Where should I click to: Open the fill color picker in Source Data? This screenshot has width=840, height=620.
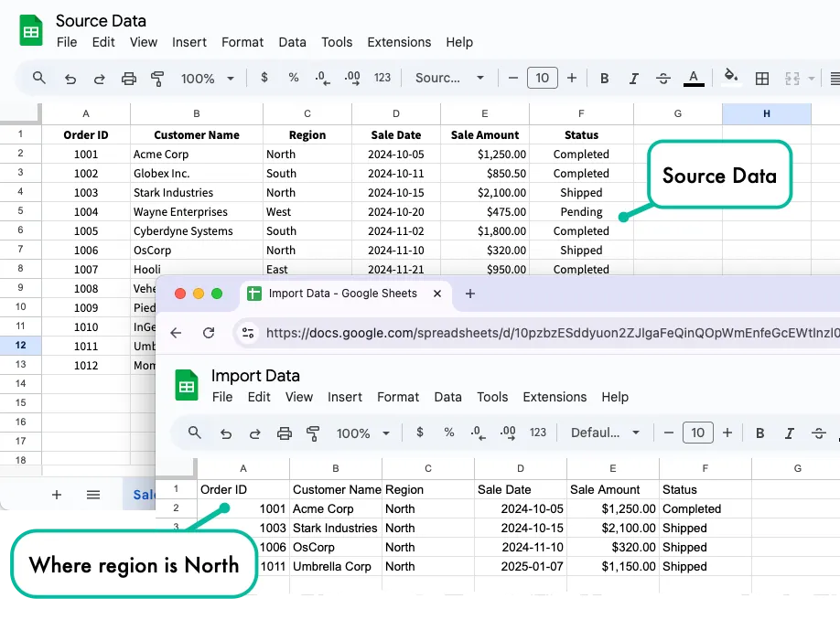730,78
